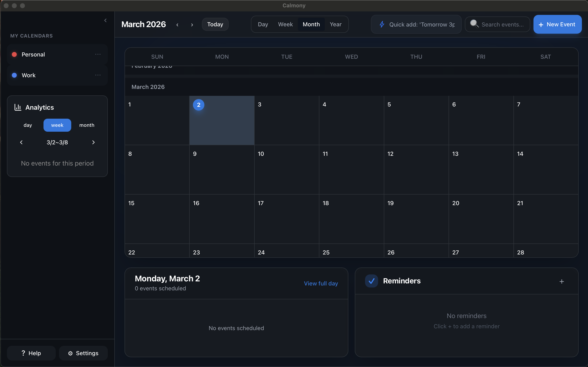Open the Year view tab
The height and width of the screenshot is (367, 588).
336,24
